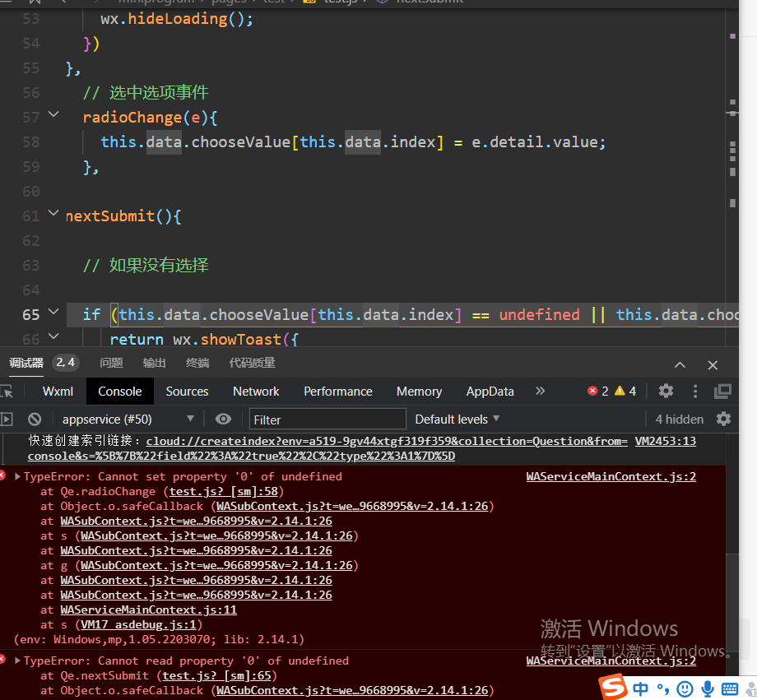The width and height of the screenshot is (757, 700).
Task: Switch to the AppData tab
Action: (x=490, y=391)
